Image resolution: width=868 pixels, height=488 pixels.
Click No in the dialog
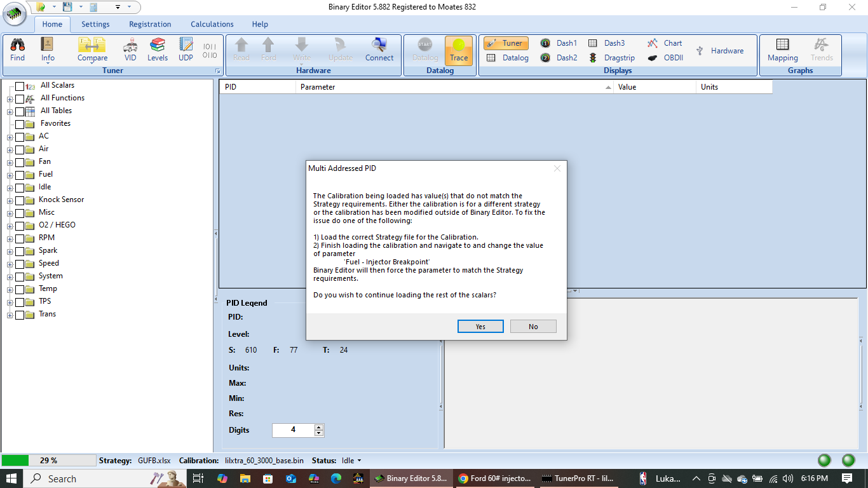click(533, 326)
